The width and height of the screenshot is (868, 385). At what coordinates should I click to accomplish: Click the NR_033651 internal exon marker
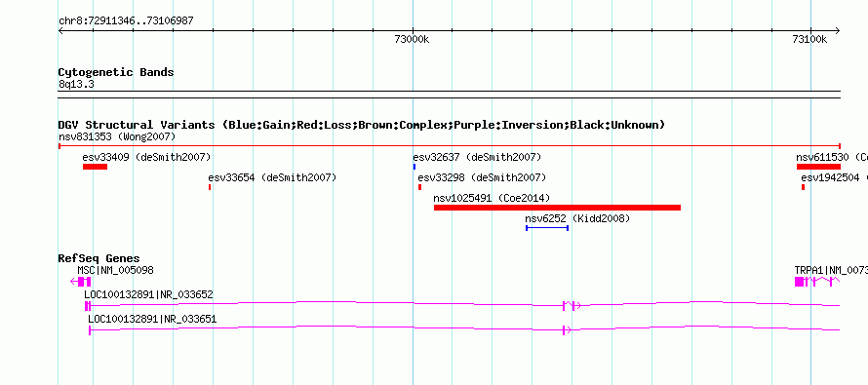click(564, 330)
